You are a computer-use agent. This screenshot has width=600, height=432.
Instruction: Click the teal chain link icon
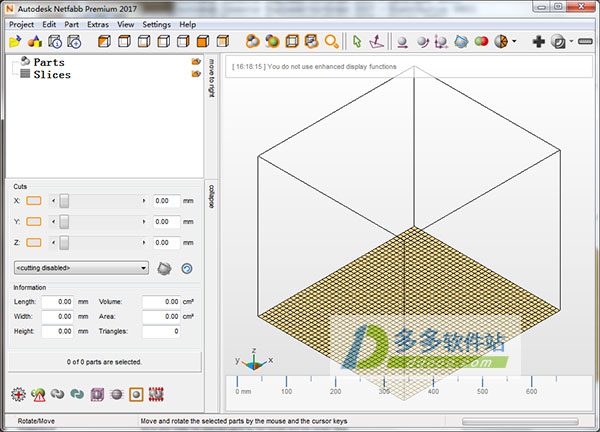pos(77,394)
